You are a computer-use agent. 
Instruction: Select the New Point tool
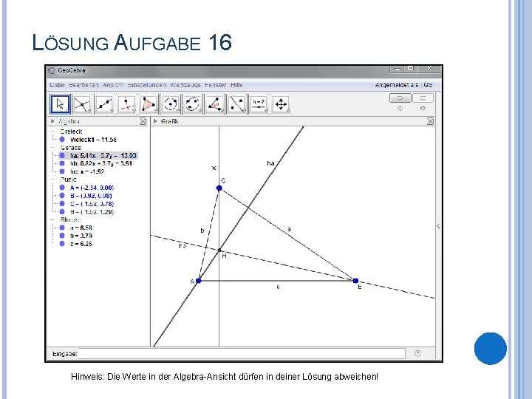pos(82,104)
